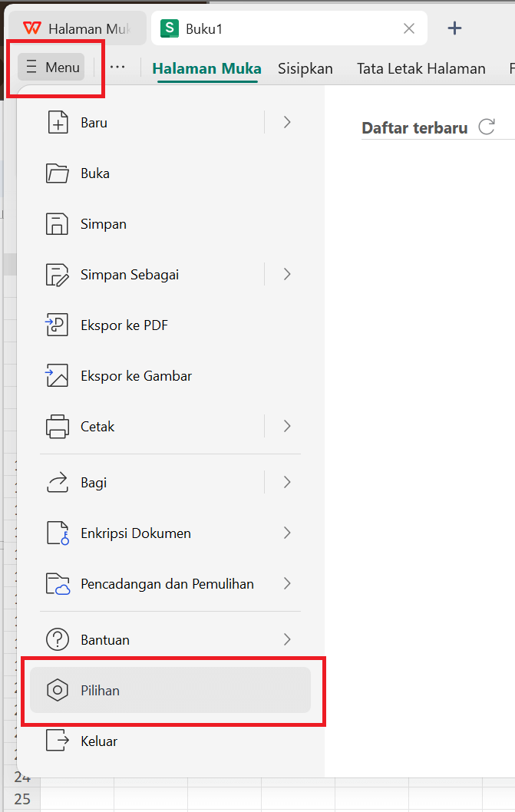The height and width of the screenshot is (812, 515).
Task: Select the Ekspor ke PDF icon
Action: click(x=56, y=325)
